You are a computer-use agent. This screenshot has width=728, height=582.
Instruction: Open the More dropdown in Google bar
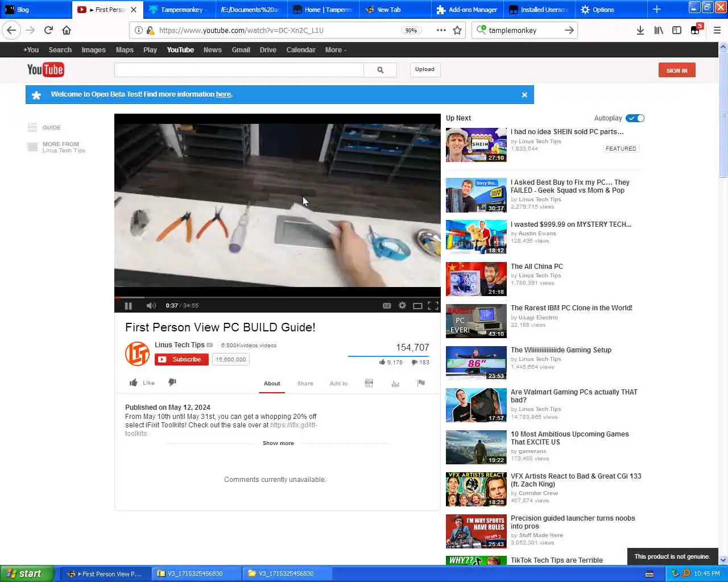[336, 50]
